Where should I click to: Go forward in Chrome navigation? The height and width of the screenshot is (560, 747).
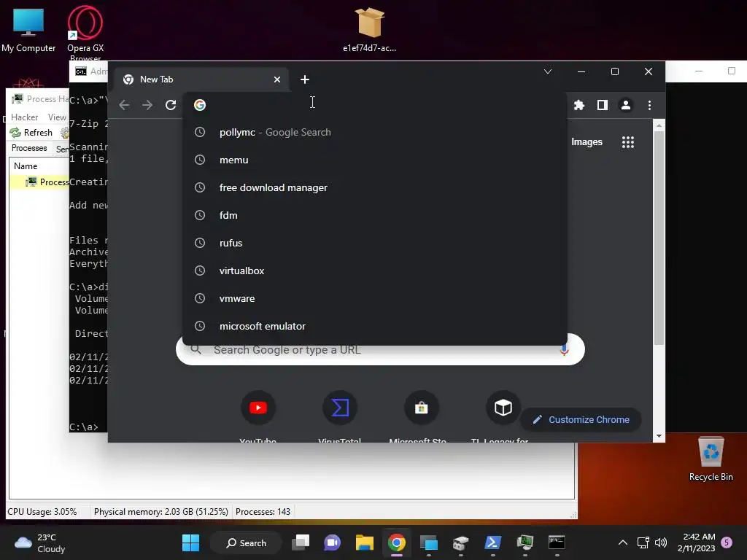pos(147,105)
